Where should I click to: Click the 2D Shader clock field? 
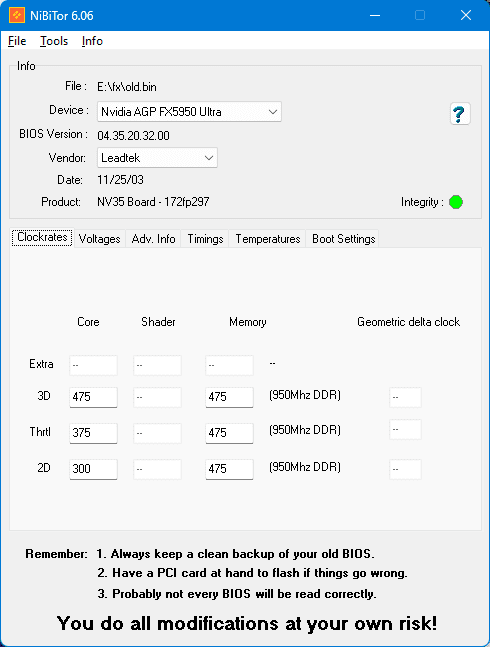[x=157, y=469]
